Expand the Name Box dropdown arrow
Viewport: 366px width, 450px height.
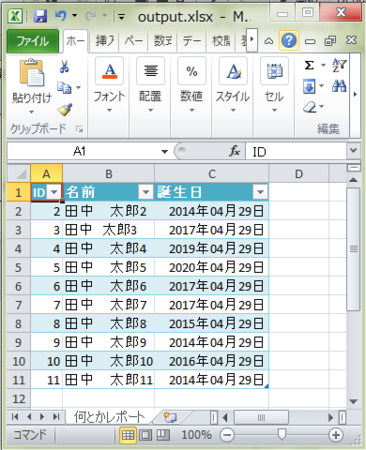[164, 152]
